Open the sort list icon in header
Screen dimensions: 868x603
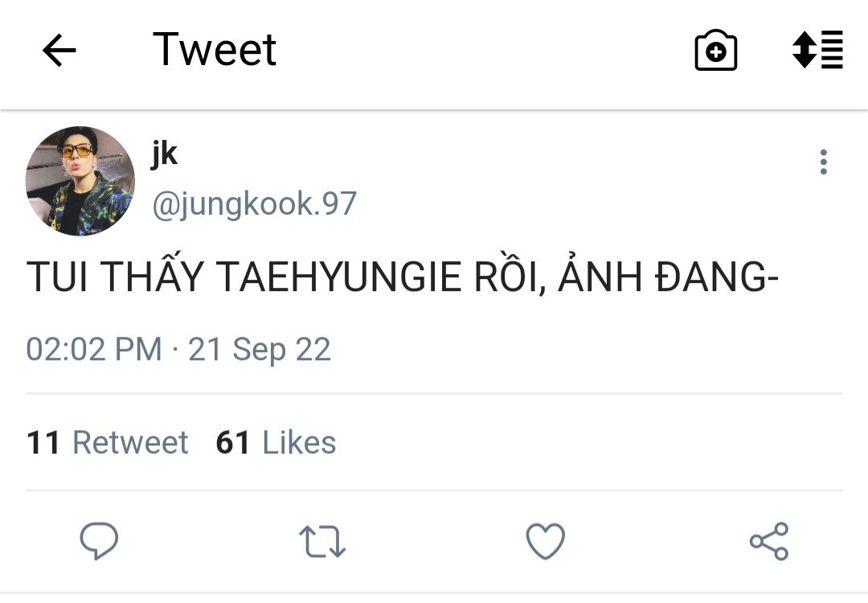coord(817,50)
